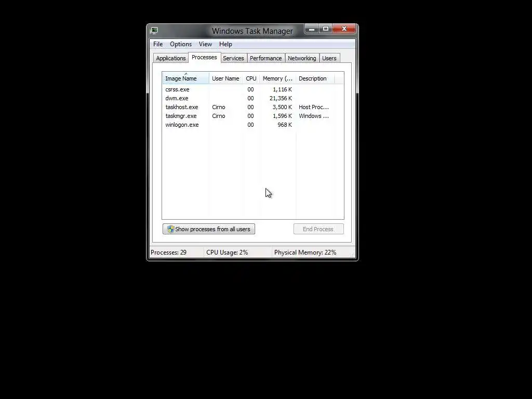This screenshot has height=399, width=532.
Task: Click the 1,596 K memory value
Action: coord(282,116)
